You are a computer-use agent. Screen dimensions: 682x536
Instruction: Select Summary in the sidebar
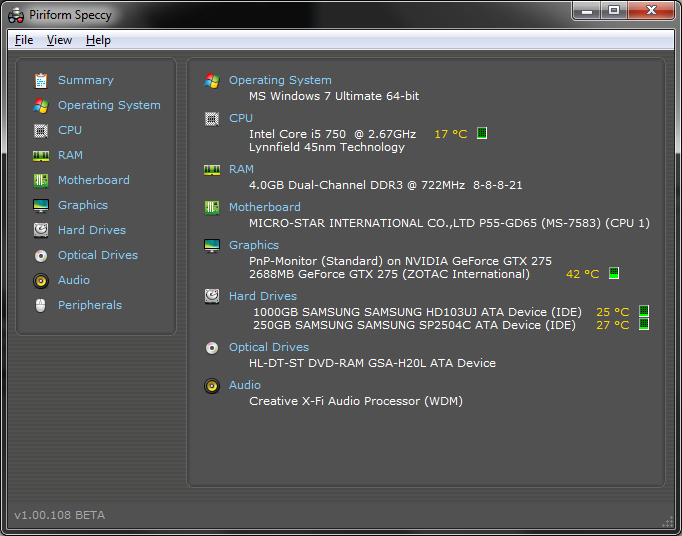[x=86, y=80]
